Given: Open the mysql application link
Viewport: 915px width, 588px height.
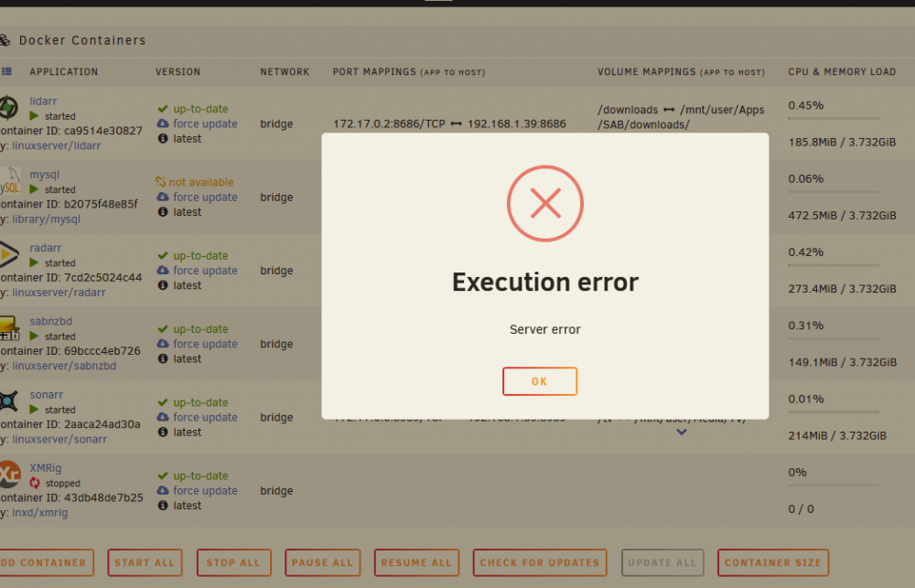Looking at the screenshot, I should tap(45, 175).
